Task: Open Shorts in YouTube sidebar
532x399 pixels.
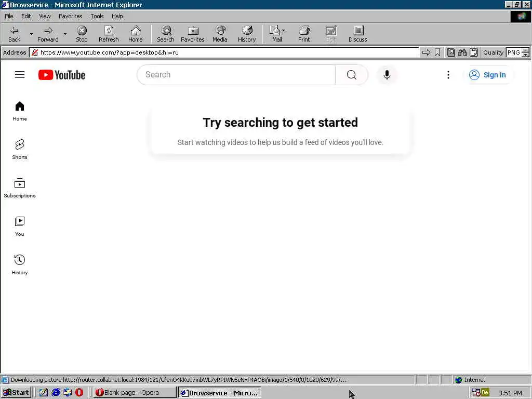Action: 20,149
